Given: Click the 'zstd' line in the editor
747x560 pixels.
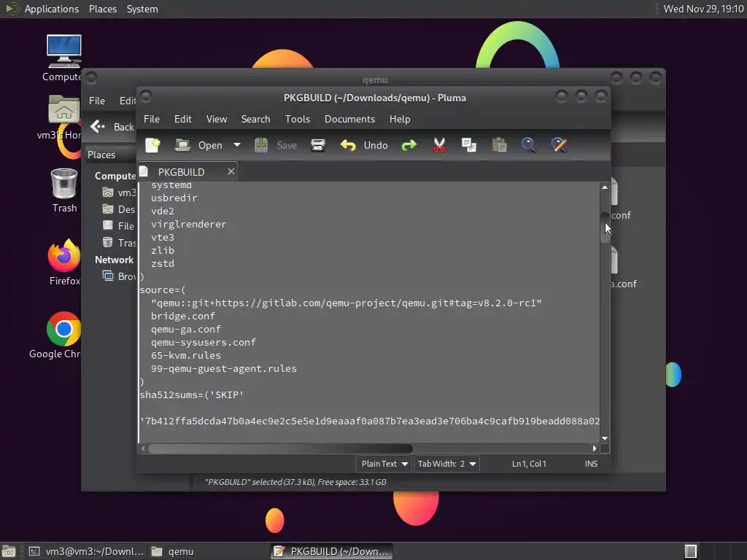Looking at the screenshot, I should pos(163,264).
